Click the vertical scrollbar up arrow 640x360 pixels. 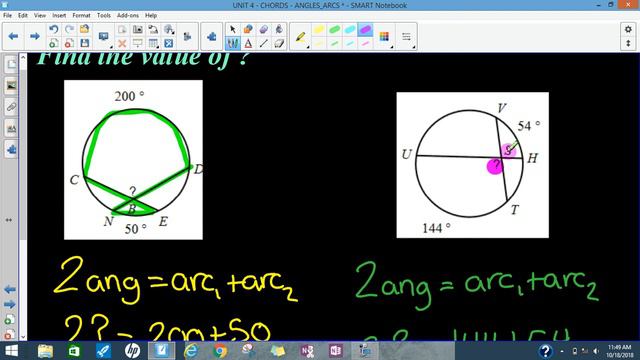click(23, 57)
